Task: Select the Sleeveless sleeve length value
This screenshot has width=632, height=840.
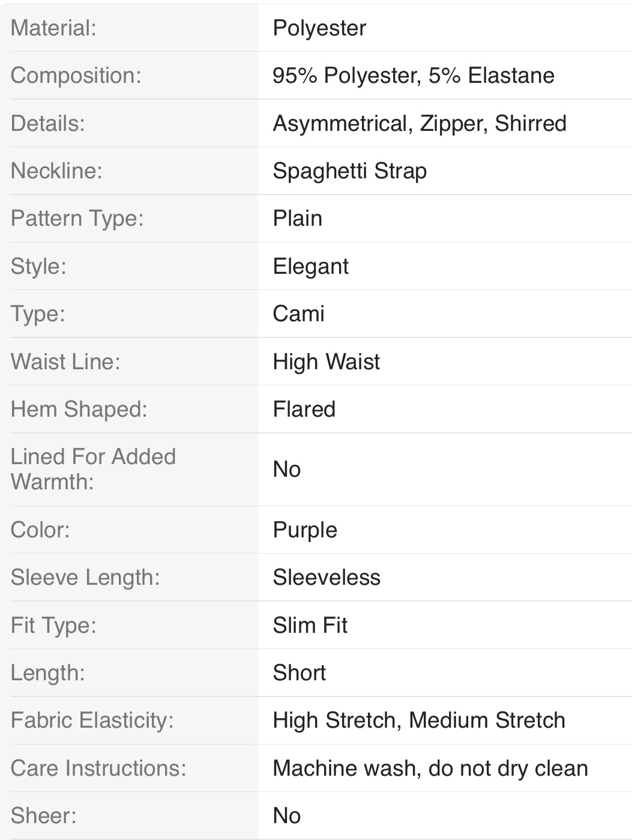Action: (327, 578)
